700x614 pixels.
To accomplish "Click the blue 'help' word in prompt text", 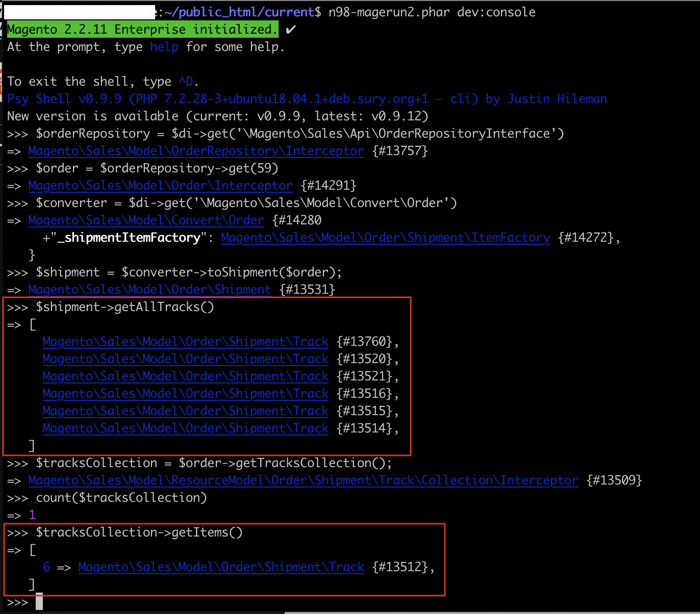I will point(164,47).
